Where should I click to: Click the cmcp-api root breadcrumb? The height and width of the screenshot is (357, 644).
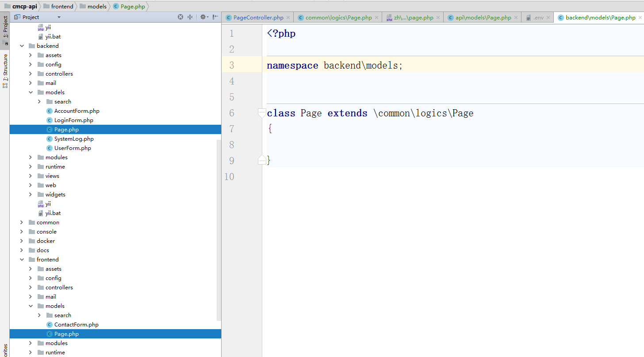(24, 7)
